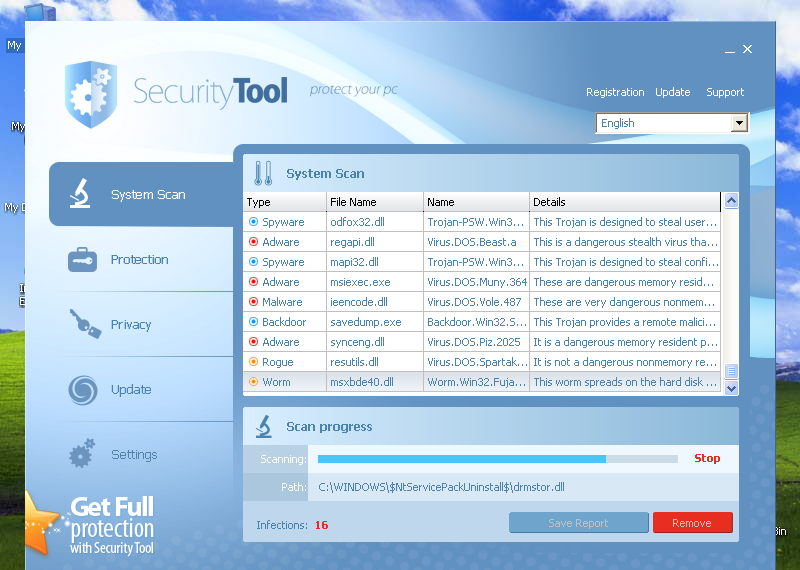Select the ieencode.dll file name cell
Viewport: 800px width, 570px height.
[x=375, y=302]
